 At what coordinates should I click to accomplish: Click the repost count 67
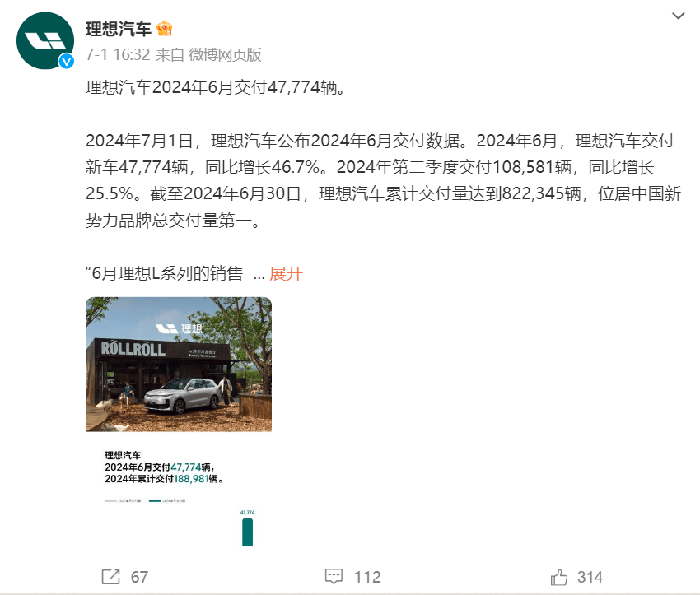tap(139, 577)
